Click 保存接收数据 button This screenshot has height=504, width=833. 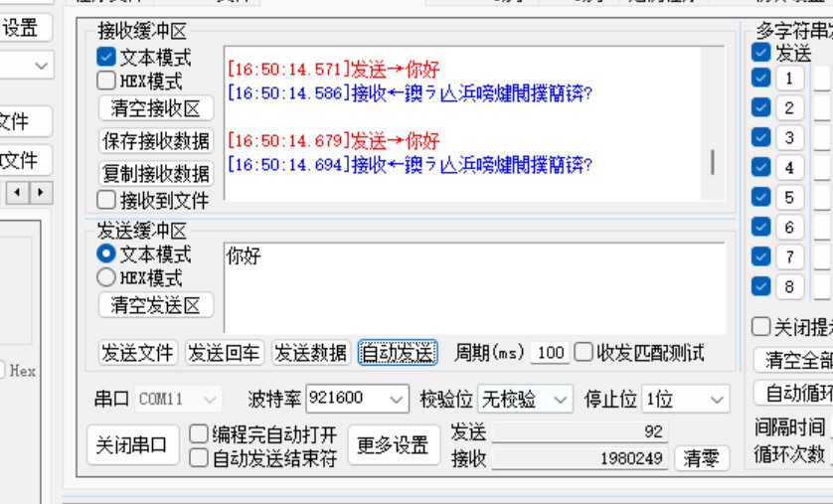tap(156, 141)
